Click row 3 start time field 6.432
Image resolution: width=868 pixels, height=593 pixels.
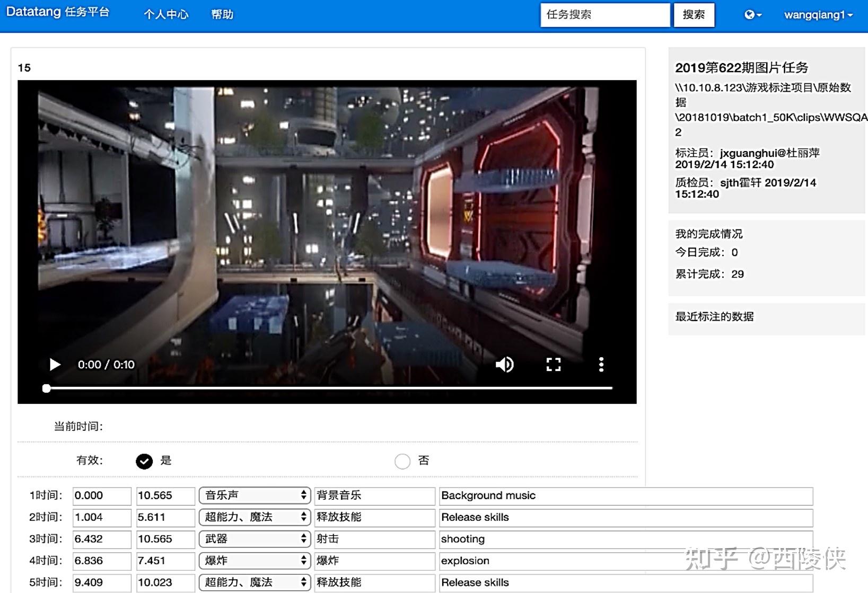102,539
